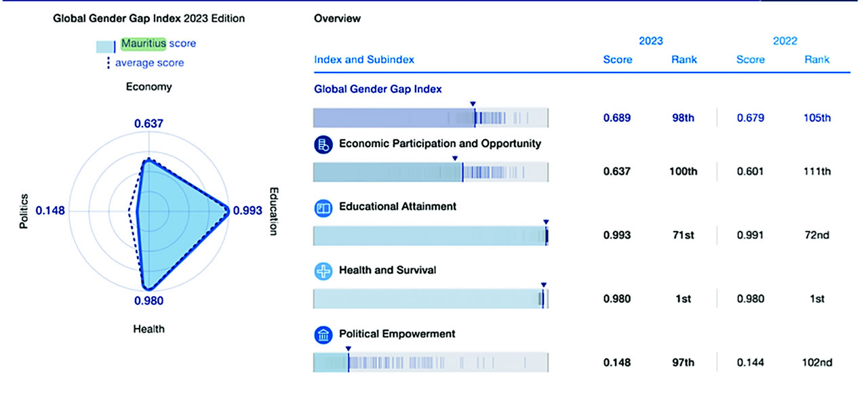Click the Mauritius score legend swatch
The height and width of the screenshot is (395, 868).
coord(105,45)
